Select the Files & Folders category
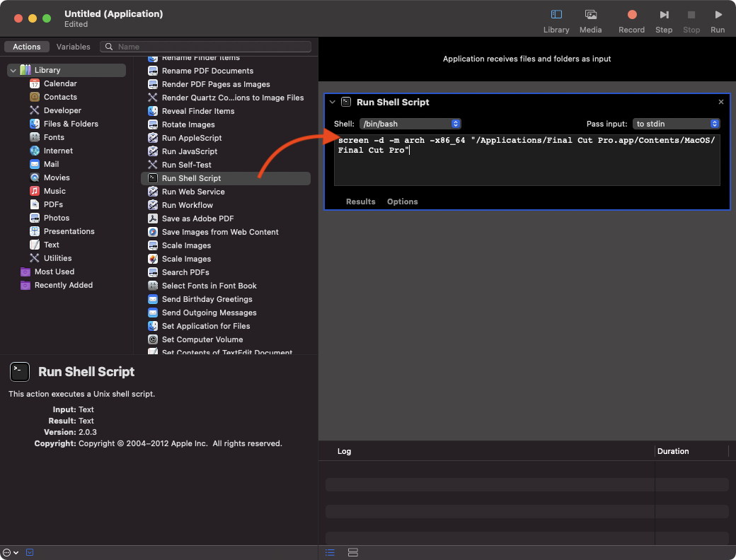 point(71,124)
